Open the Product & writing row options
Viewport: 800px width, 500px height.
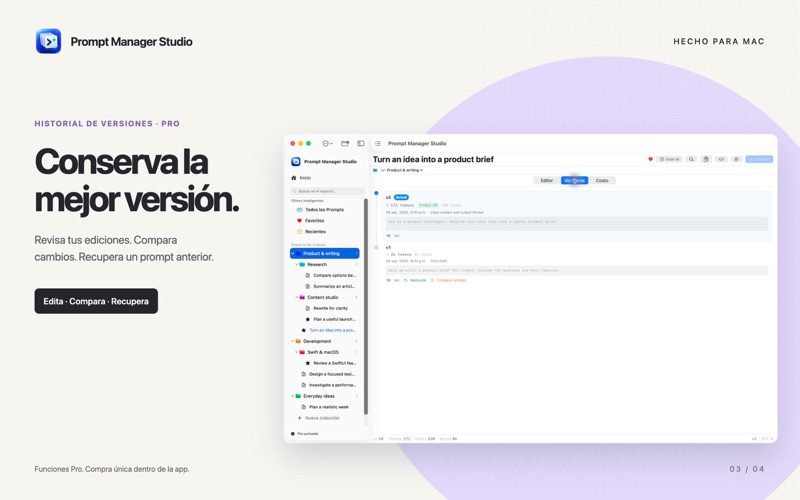tap(356, 254)
